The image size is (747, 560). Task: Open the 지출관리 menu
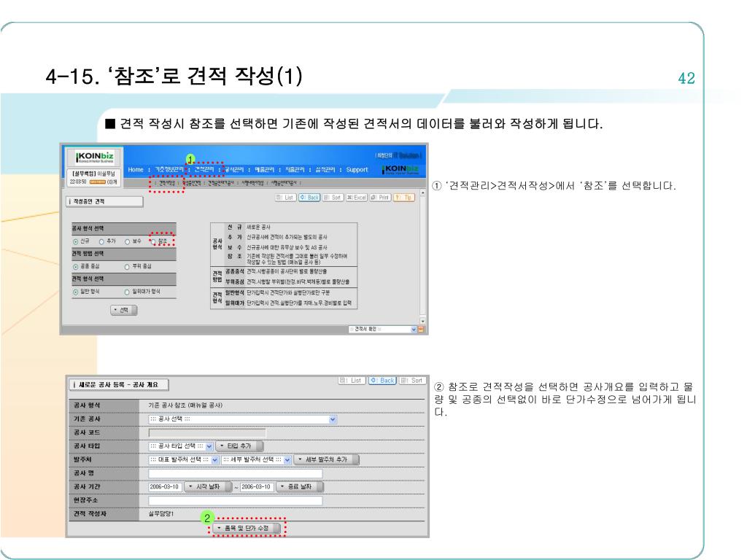295,170
